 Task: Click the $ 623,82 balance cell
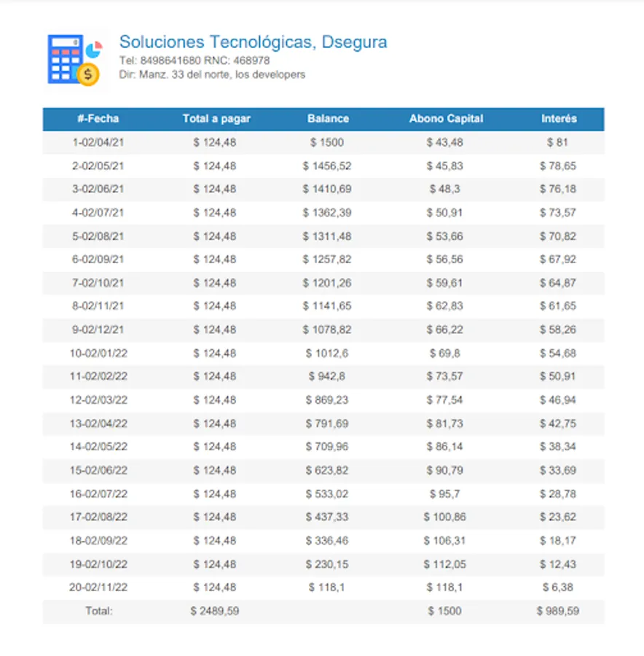click(x=327, y=471)
